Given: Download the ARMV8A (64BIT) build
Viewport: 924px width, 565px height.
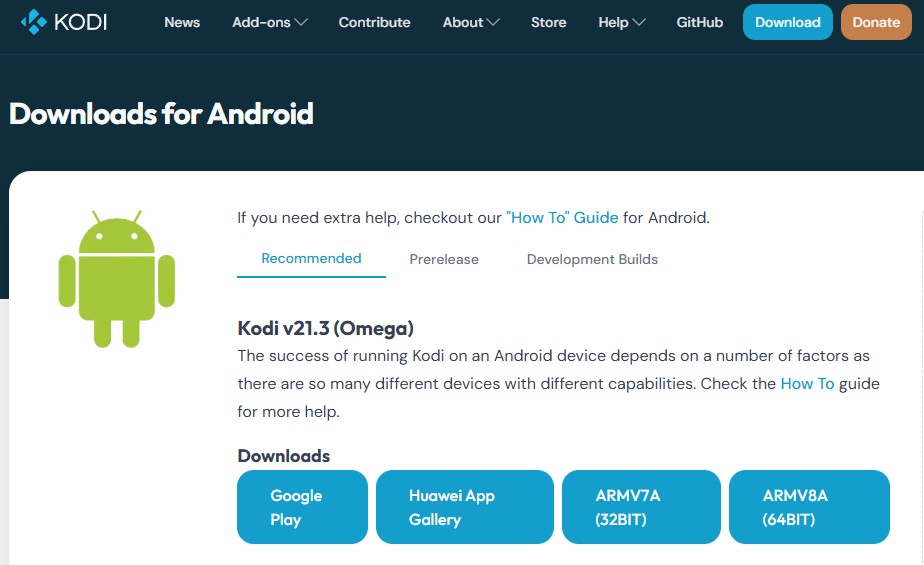Looking at the screenshot, I should (x=809, y=507).
